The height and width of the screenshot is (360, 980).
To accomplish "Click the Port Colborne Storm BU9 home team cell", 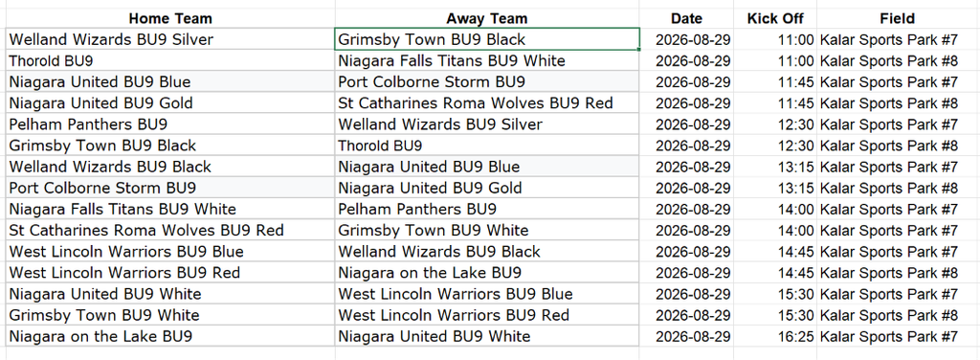I will [x=170, y=188].
